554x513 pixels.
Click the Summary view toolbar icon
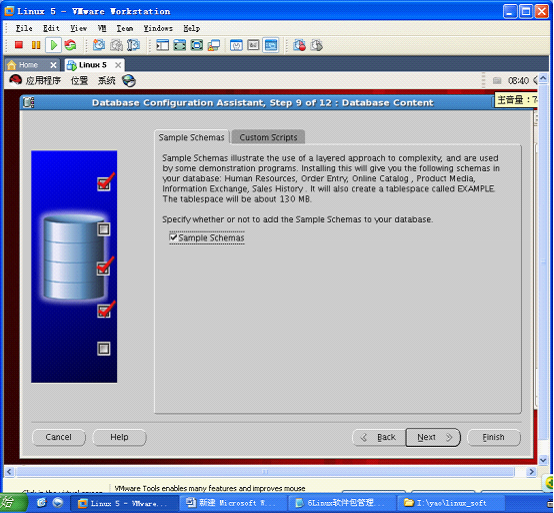point(236,45)
